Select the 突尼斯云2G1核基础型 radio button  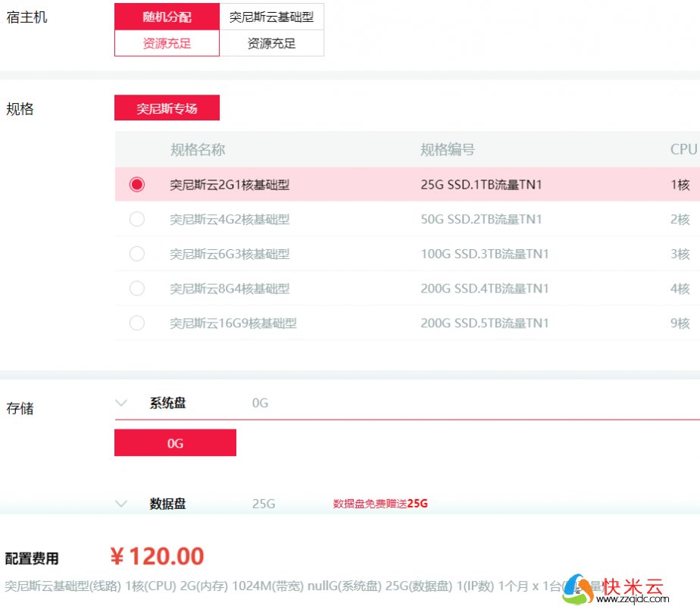point(137,184)
